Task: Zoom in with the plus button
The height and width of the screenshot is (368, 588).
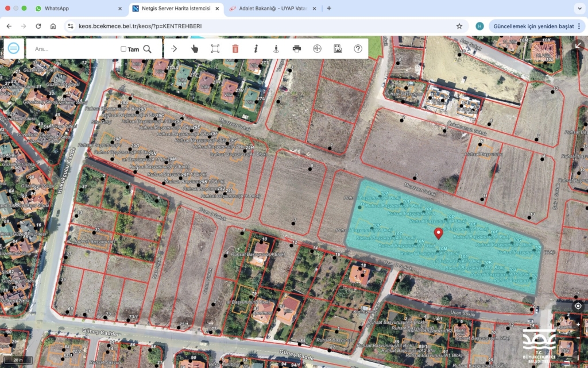Action: pyautogui.click(x=578, y=324)
